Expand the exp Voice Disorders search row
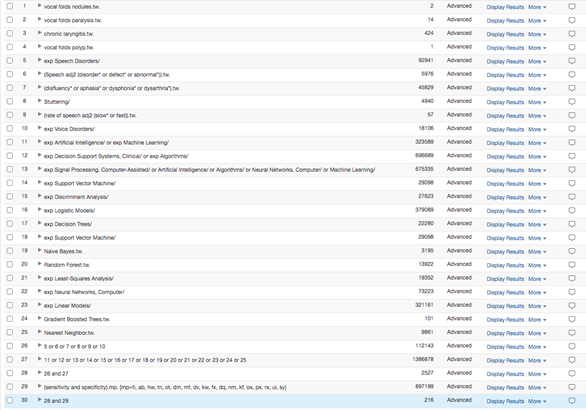586x410 pixels. click(39, 128)
